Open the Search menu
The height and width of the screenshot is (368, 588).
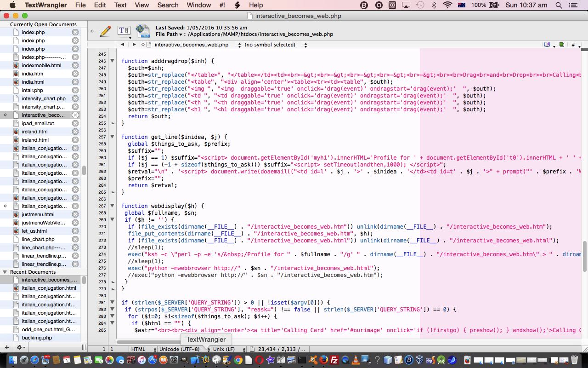coord(168,5)
